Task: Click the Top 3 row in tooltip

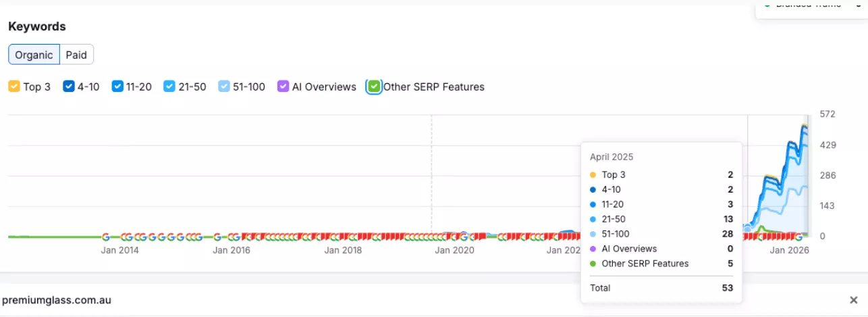Action: click(661, 174)
